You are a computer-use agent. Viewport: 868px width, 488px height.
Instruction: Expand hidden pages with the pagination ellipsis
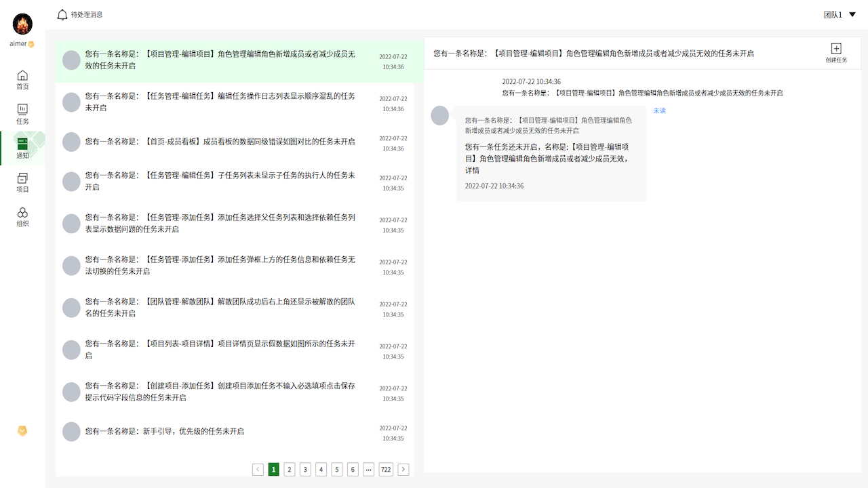point(368,469)
